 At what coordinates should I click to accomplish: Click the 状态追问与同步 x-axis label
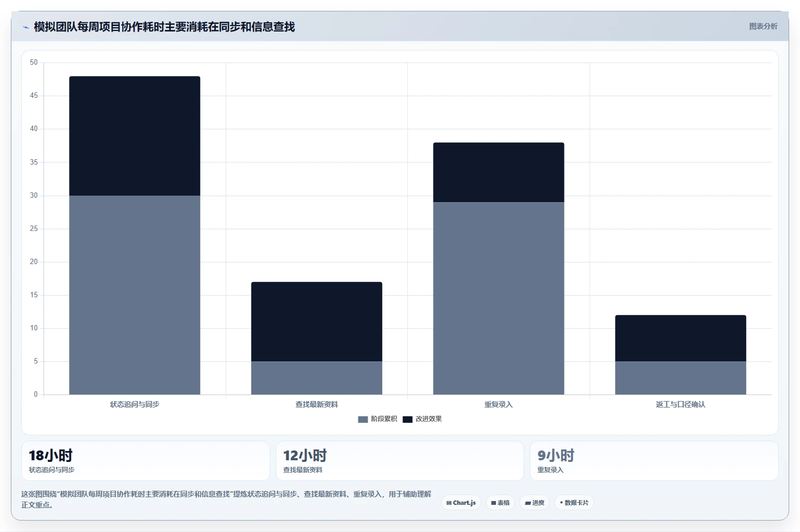tap(134, 404)
